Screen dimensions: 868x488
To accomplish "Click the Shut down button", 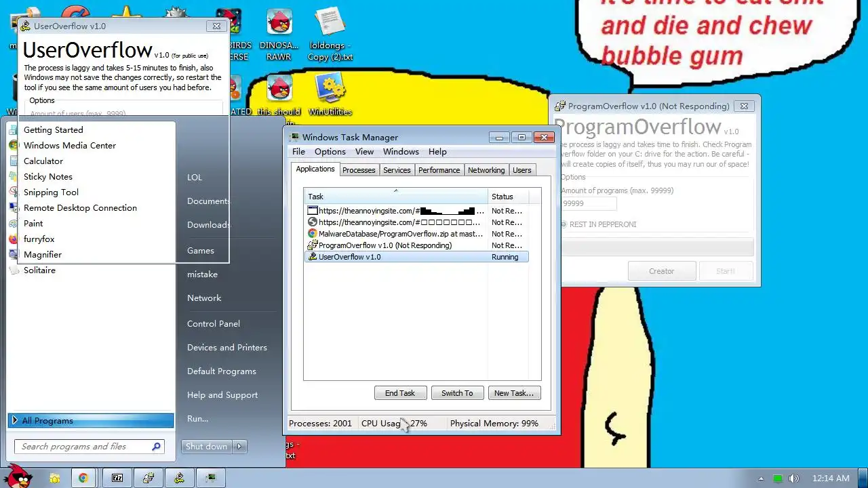I will [207, 446].
